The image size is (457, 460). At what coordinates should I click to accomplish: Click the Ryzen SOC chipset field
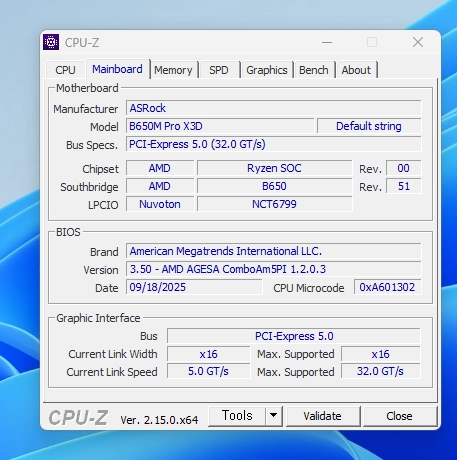[274, 168]
